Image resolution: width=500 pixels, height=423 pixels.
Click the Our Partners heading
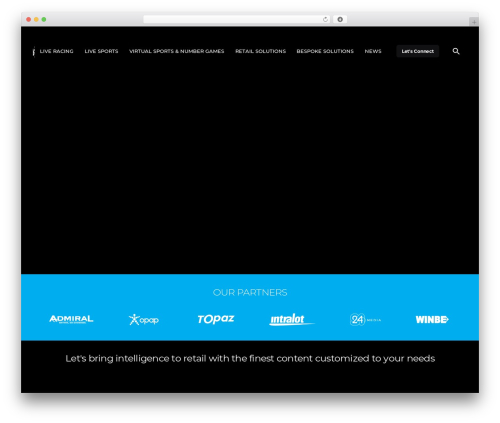[x=250, y=292]
